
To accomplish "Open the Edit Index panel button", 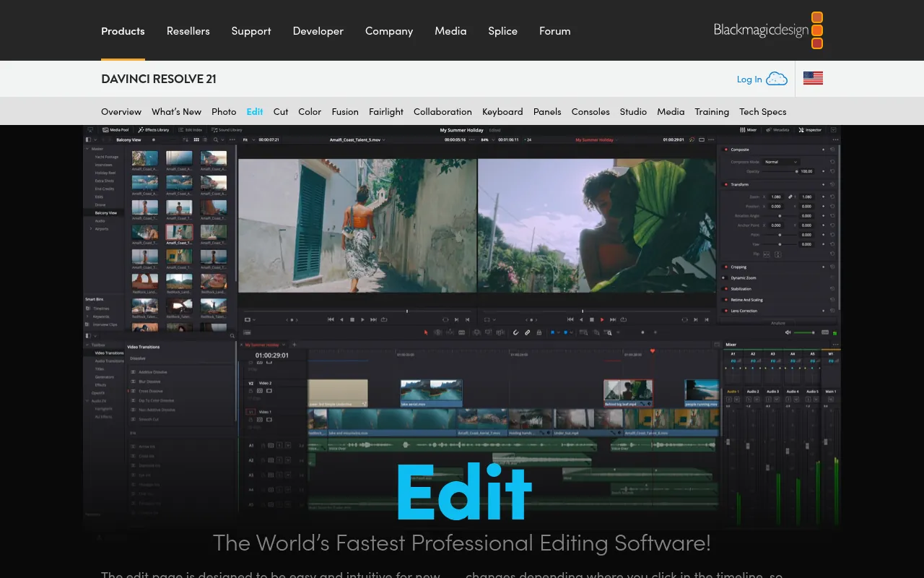I will click(190, 130).
